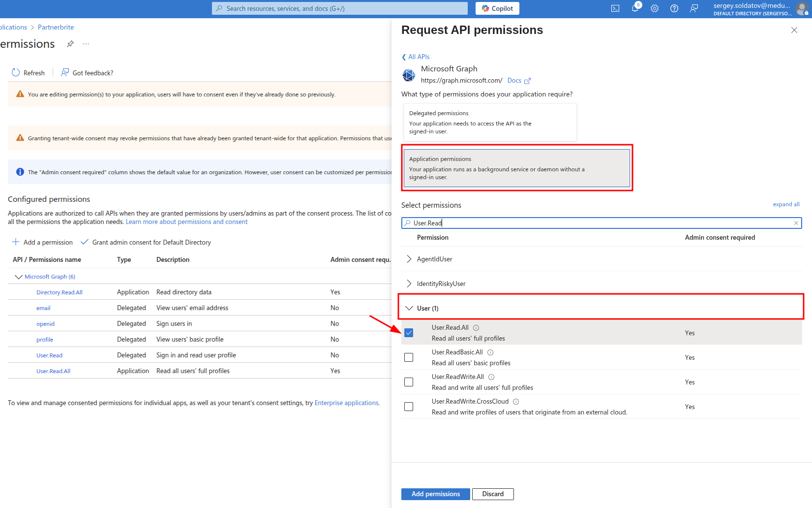Click the Copilot button
This screenshot has width=812, height=508.
(x=497, y=8)
